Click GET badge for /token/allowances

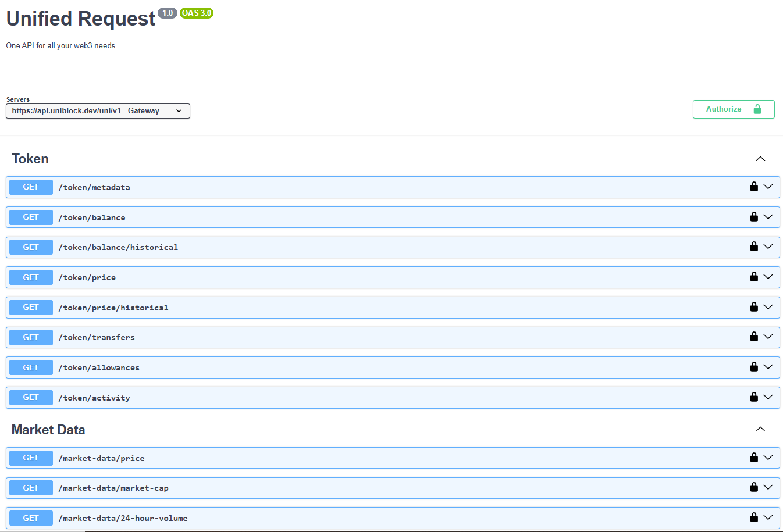(x=31, y=367)
